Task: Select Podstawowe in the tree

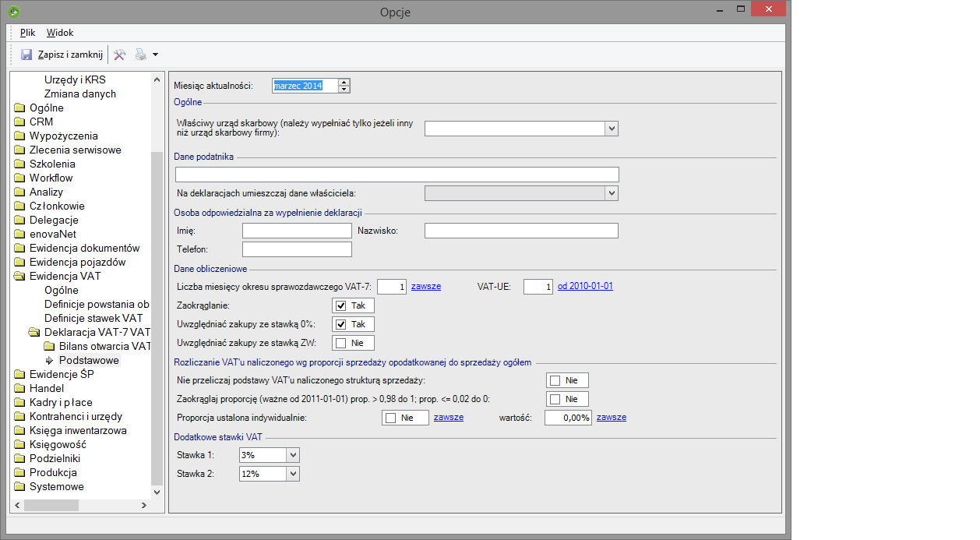Action: [x=89, y=361]
